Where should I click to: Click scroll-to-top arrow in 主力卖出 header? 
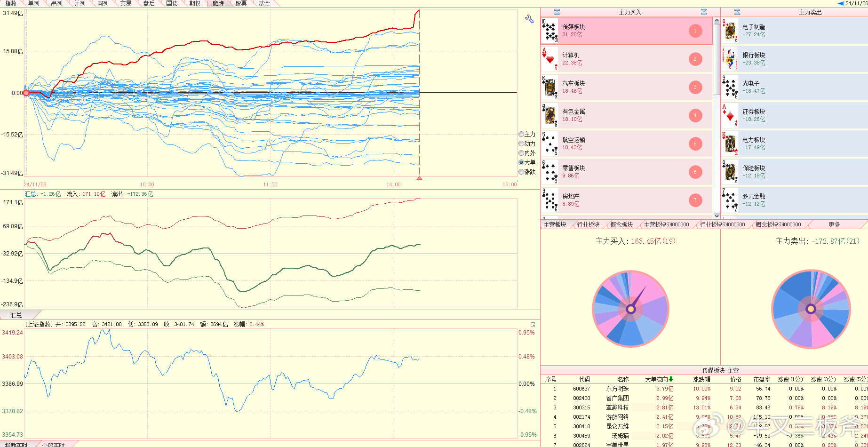pyautogui.click(x=737, y=12)
